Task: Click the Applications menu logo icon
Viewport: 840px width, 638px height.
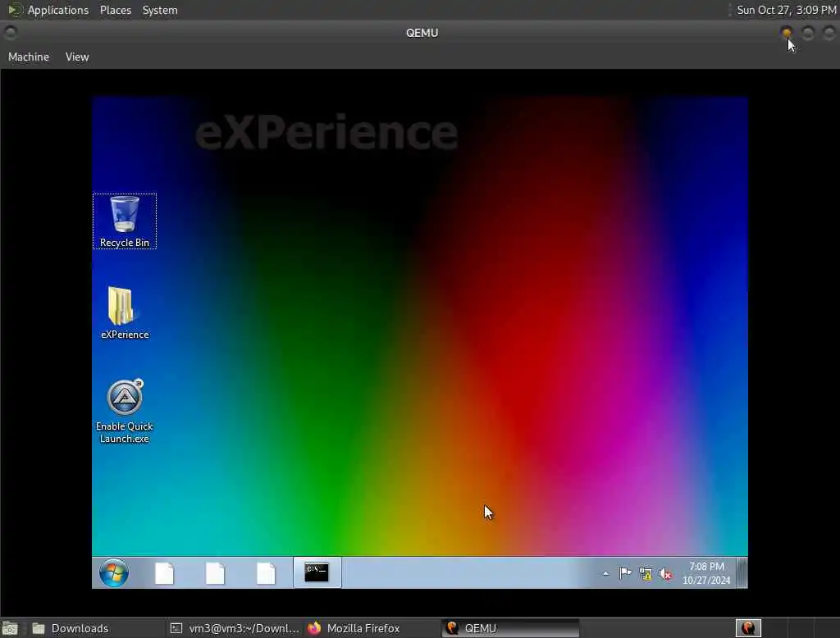Action: point(15,10)
